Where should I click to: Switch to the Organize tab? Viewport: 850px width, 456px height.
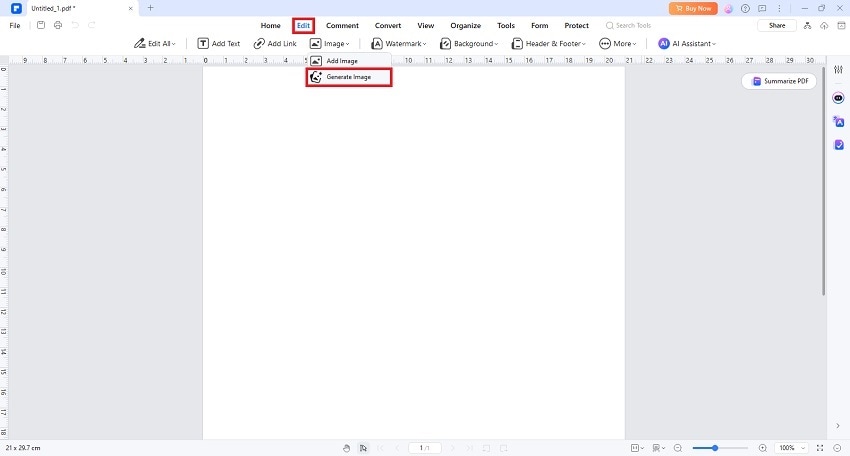(466, 25)
